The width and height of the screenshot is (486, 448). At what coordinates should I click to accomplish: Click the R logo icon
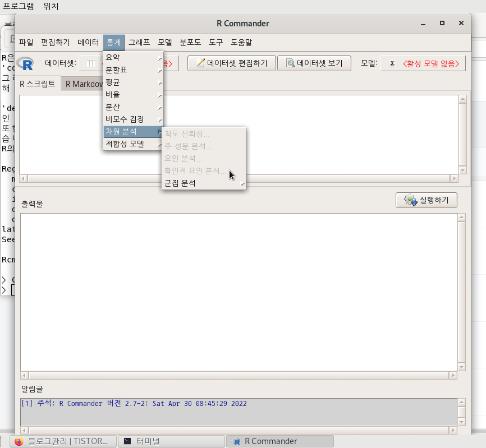coord(25,64)
